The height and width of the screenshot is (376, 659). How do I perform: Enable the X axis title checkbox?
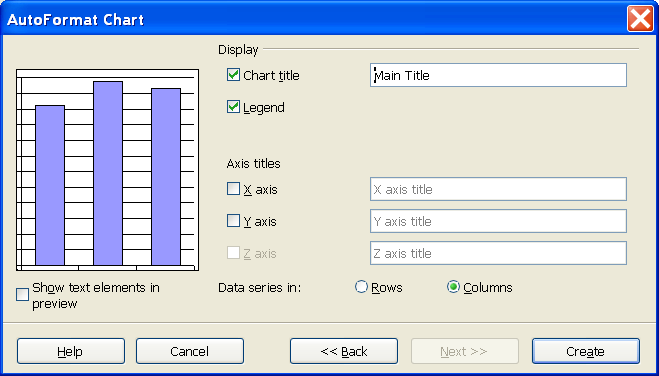point(233,189)
